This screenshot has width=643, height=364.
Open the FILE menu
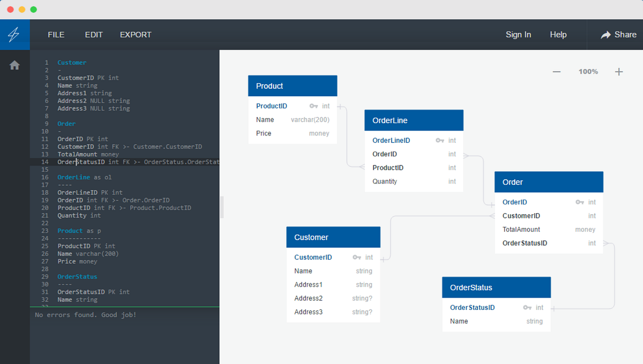click(x=56, y=34)
